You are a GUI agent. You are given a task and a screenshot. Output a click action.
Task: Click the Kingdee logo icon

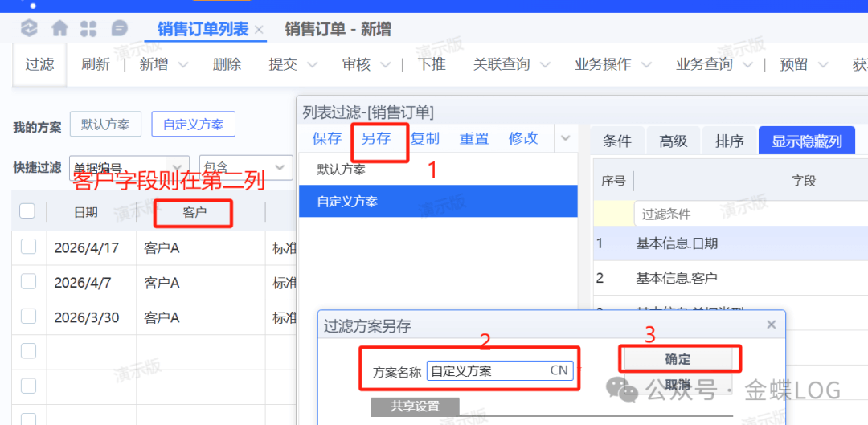tap(29, 29)
